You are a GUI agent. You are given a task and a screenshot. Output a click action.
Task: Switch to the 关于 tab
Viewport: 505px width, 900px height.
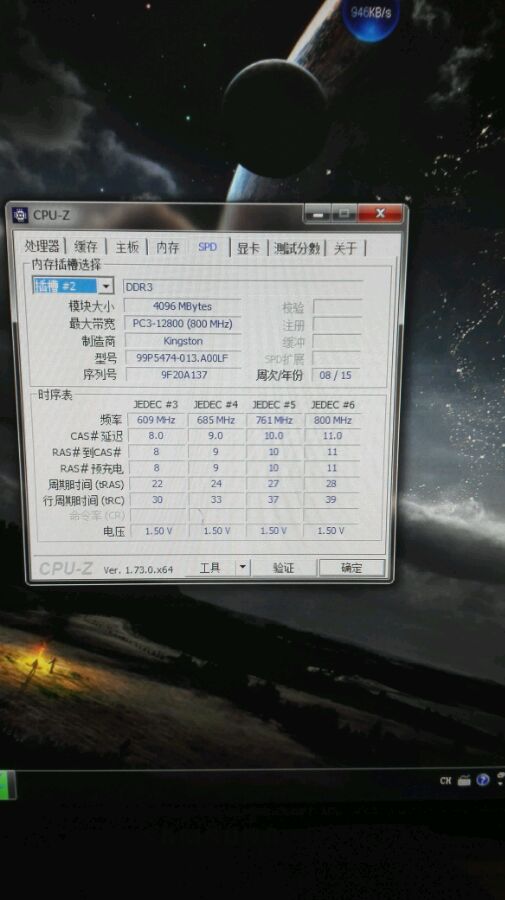[x=345, y=248]
